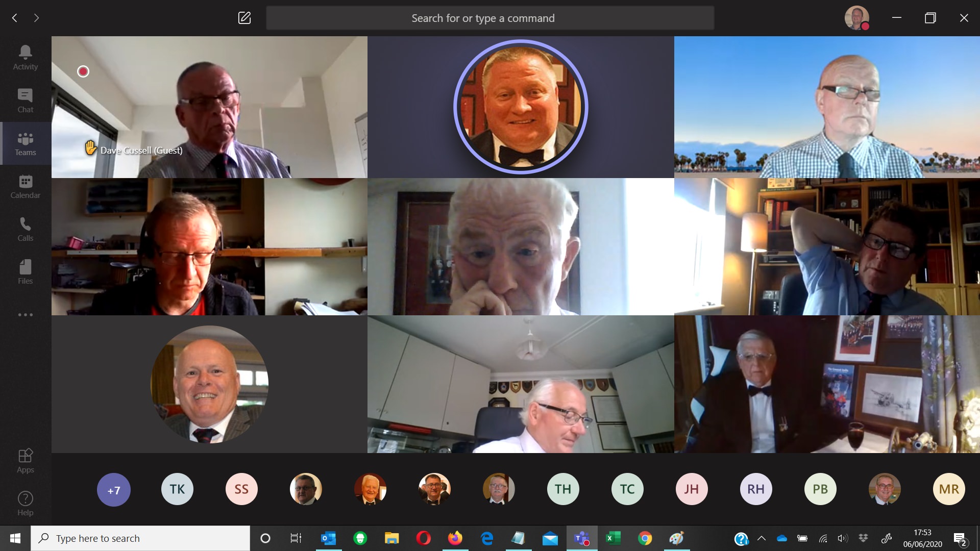Open the Calls section
The height and width of the screenshot is (551, 980).
click(25, 229)
